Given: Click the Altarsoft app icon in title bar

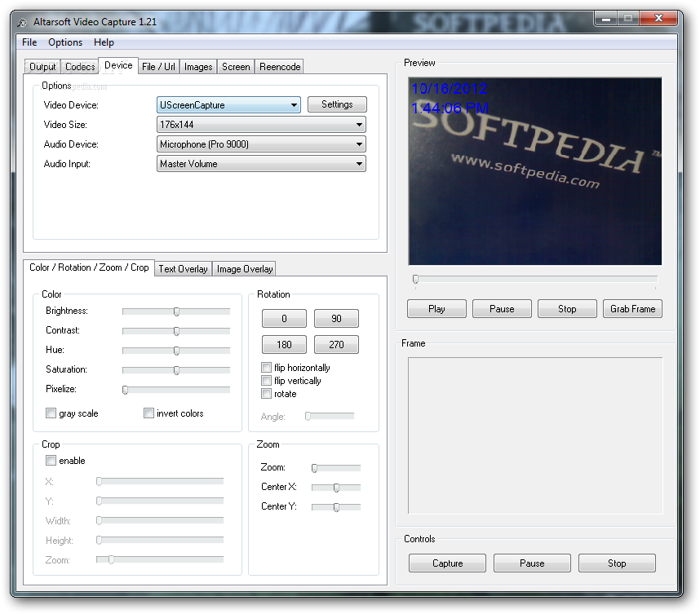Looking at the screenshot, I should (22, 22).
